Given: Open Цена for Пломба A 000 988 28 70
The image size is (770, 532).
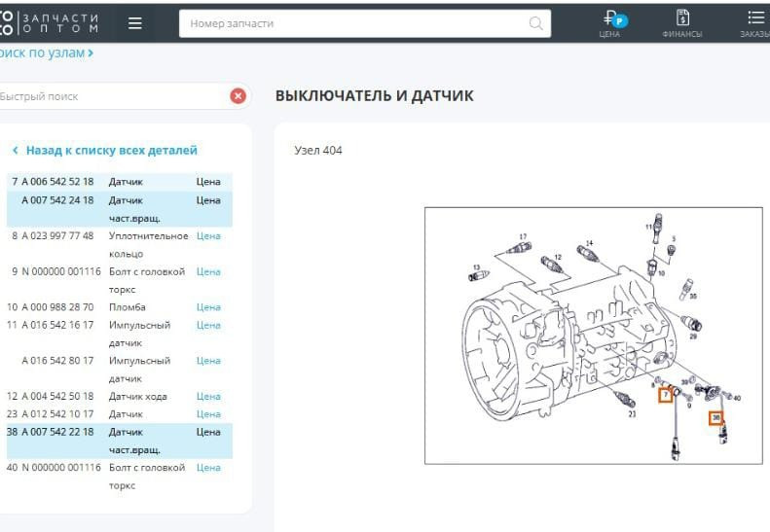Looking at the screenshot, I should 208,307.
